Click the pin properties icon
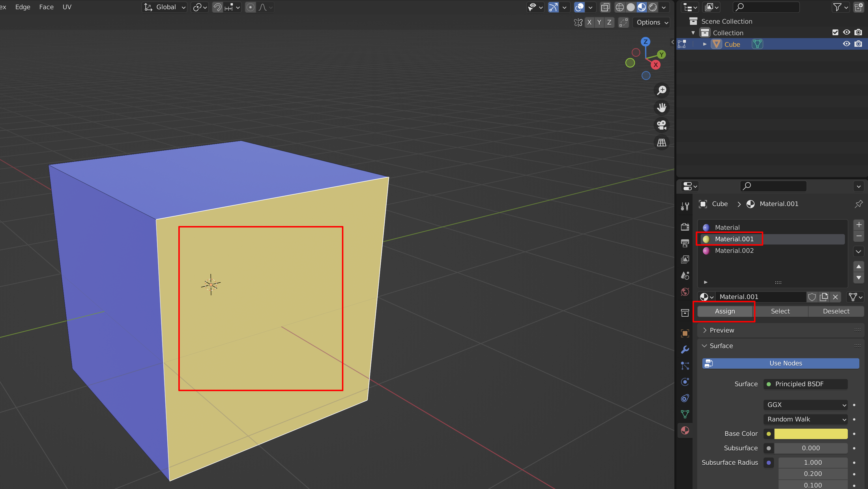This screenshot has width=868, height=489. (858, 204)
